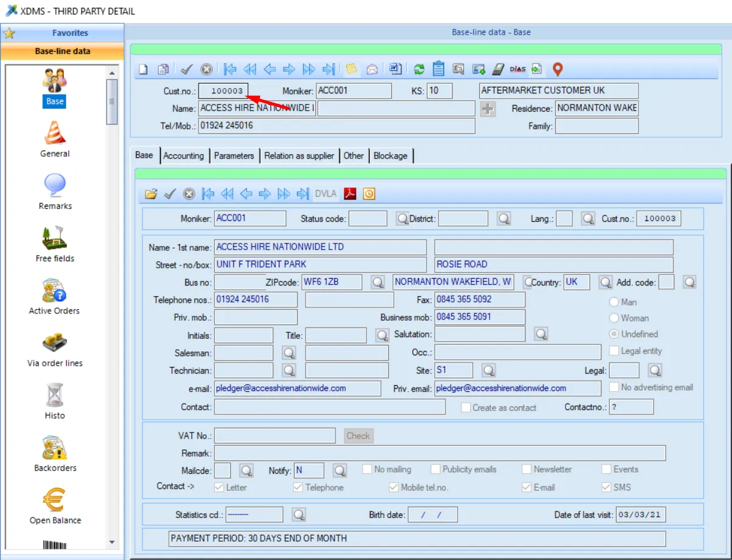The image size is (732, 560).
Task: Select the Woman radio button
Action: [614, 318]
